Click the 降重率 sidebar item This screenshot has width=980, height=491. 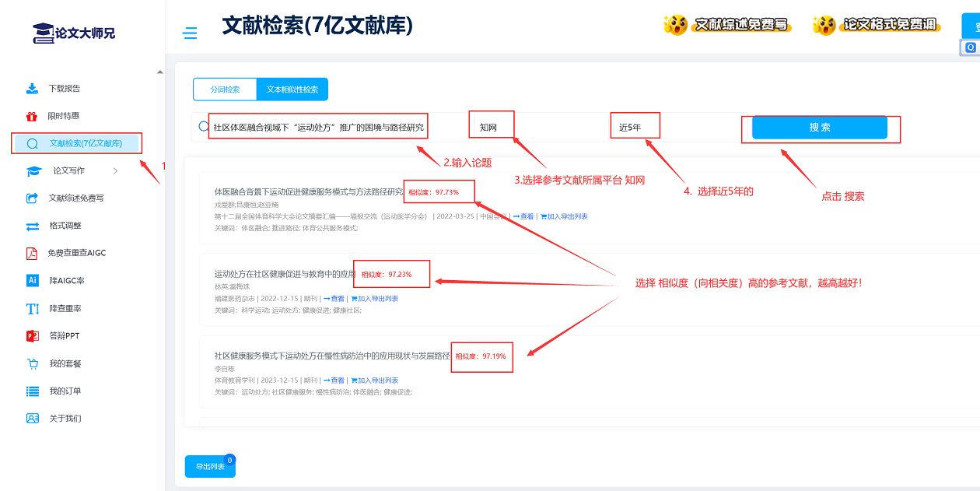[65, 309]
